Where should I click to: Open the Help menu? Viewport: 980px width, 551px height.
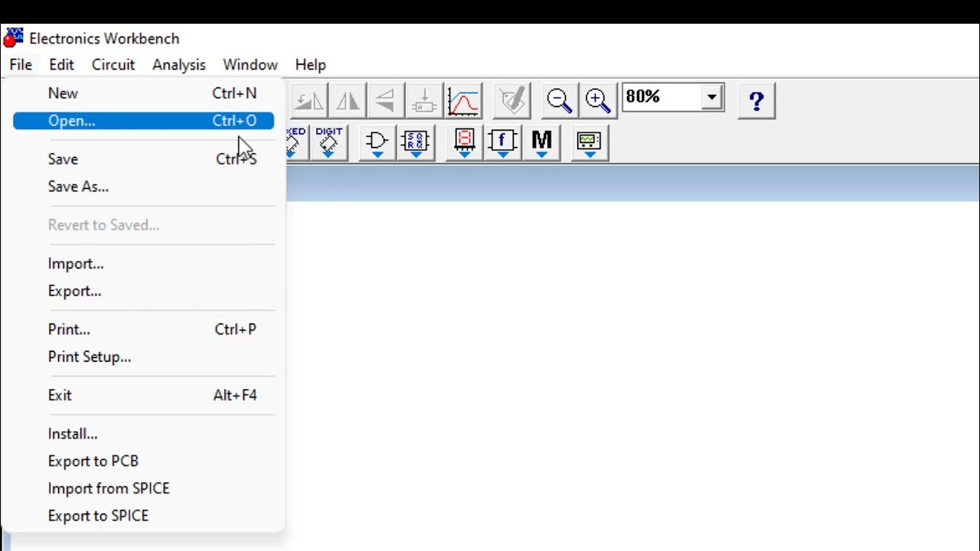pyautogui.click(x=311, y=65)
